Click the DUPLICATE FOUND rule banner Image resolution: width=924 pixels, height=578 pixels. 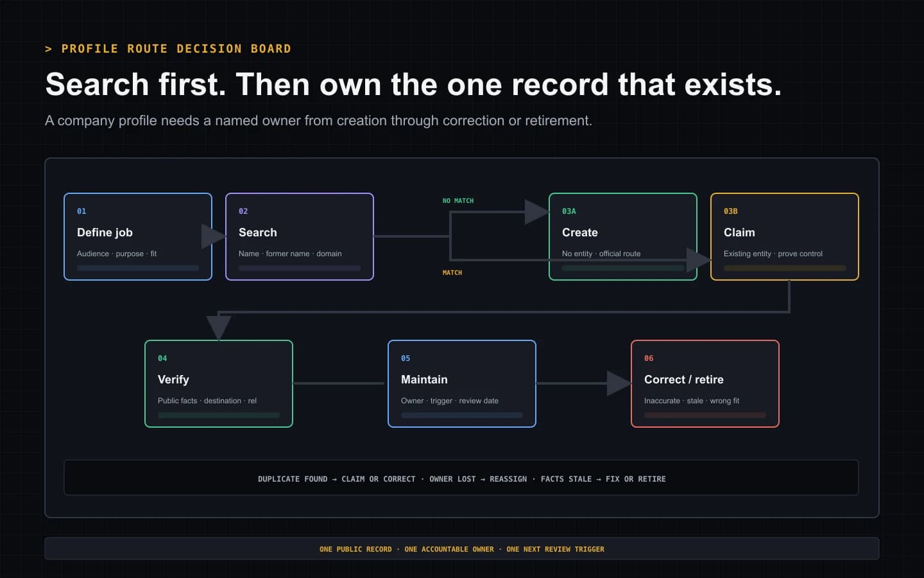click(461, 478)
